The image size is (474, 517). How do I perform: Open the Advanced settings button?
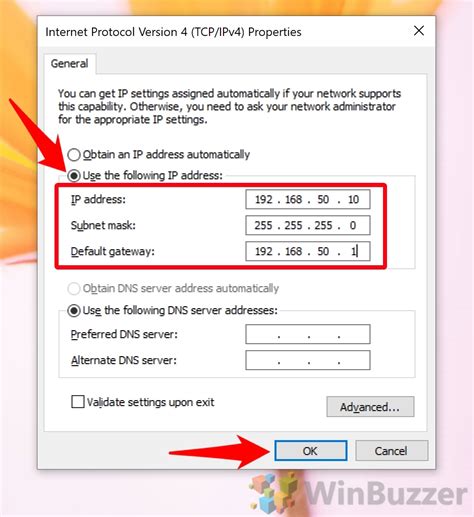click(x=370, y=407)
